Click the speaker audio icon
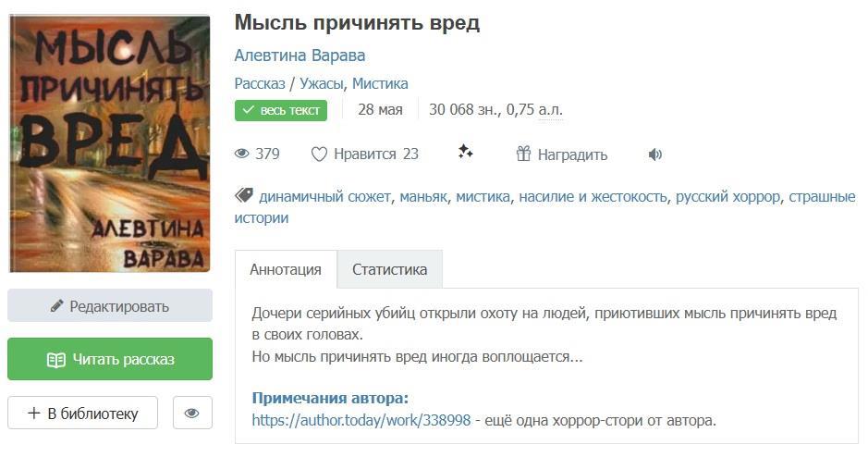 coord(655,154)
